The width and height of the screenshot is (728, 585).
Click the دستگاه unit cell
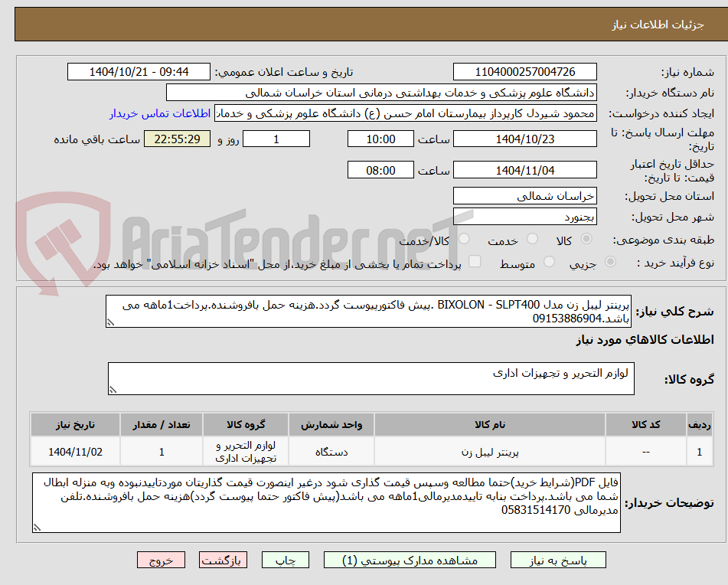tap(331, 452)
